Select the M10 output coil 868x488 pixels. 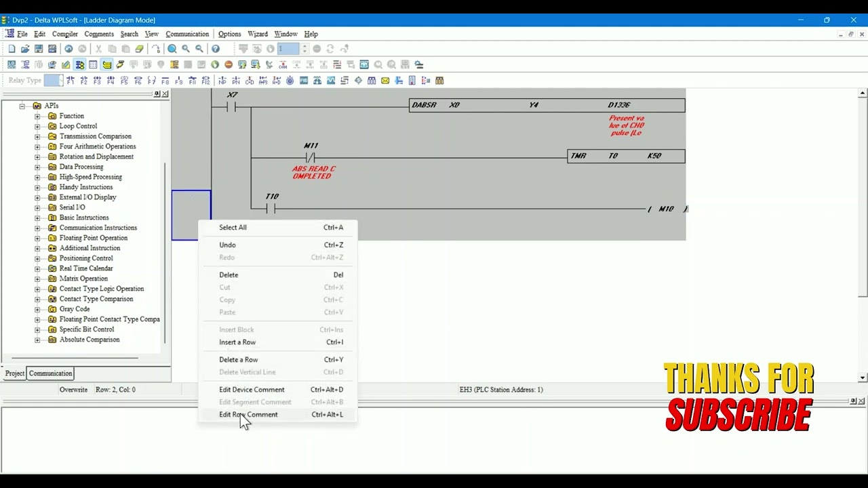pyautogui.click(x=667, y=209)
